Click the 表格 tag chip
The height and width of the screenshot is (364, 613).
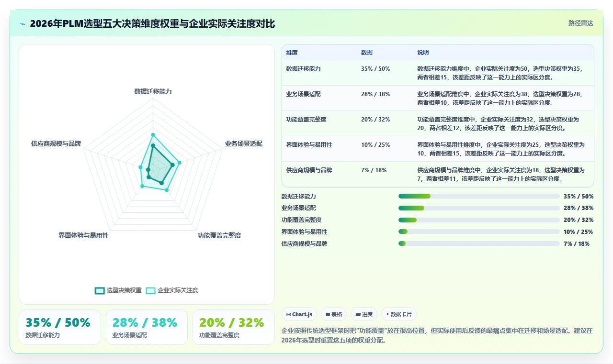pos(334,314)
